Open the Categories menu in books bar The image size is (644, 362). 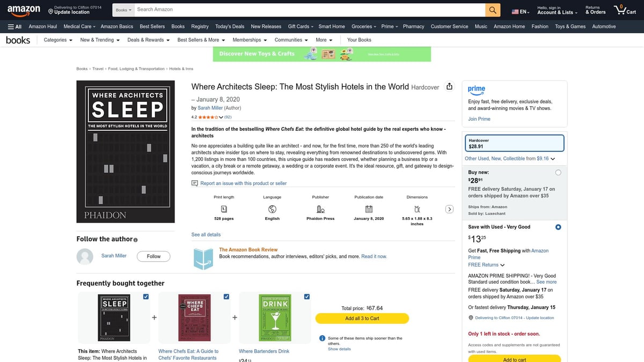(57, 40)
